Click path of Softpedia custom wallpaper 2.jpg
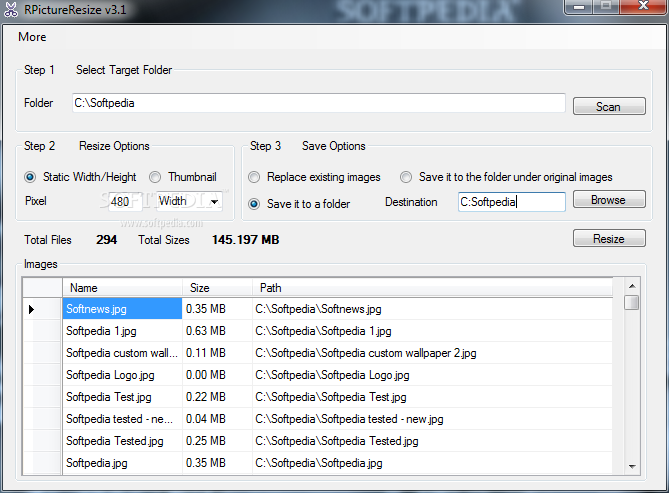The height and width of the screenshot is (493, 669). pyautogui.click(x=433, y=353)
